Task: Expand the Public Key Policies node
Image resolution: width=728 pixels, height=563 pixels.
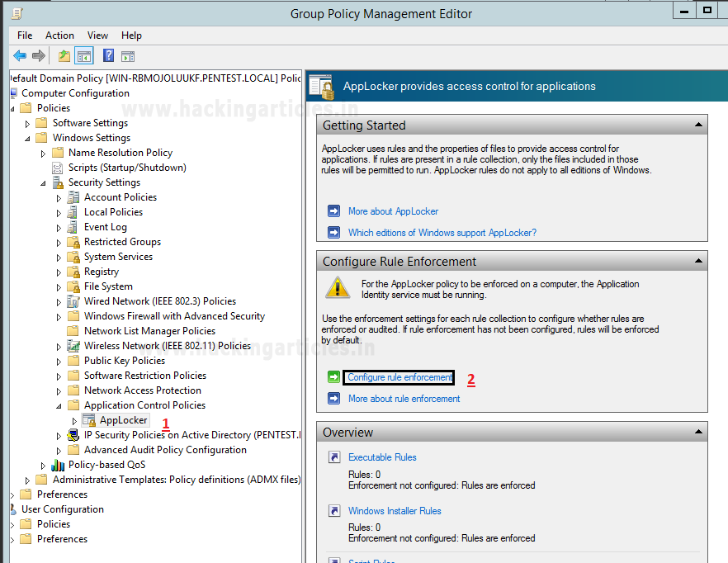Action: (59, 362)
